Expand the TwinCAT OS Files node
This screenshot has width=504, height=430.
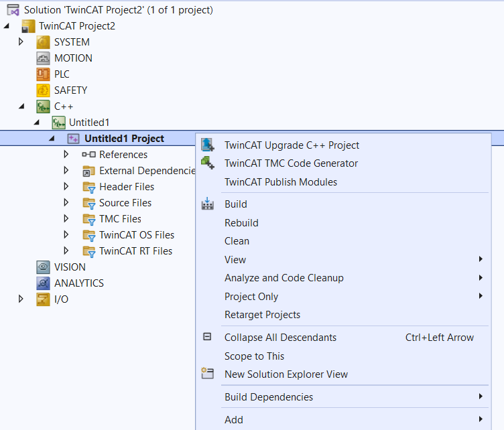click(66, 234)
